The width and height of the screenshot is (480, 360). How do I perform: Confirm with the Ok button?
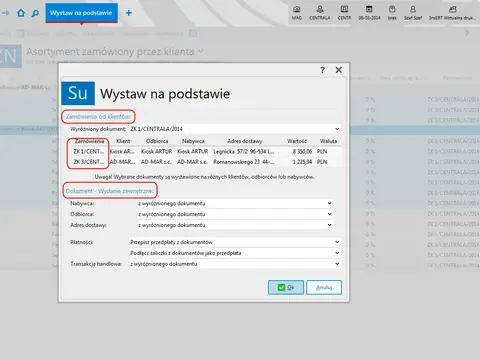pyautogui.click(x=286, y=287)
